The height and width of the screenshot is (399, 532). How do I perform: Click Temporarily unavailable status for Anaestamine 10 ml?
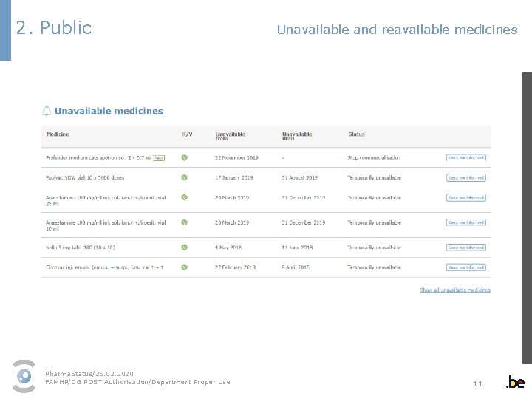(374, 222)
